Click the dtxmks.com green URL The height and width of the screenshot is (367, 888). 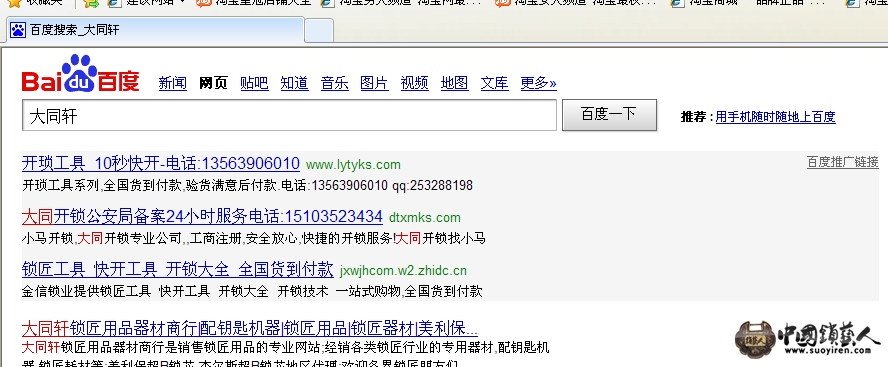[425, 217]
